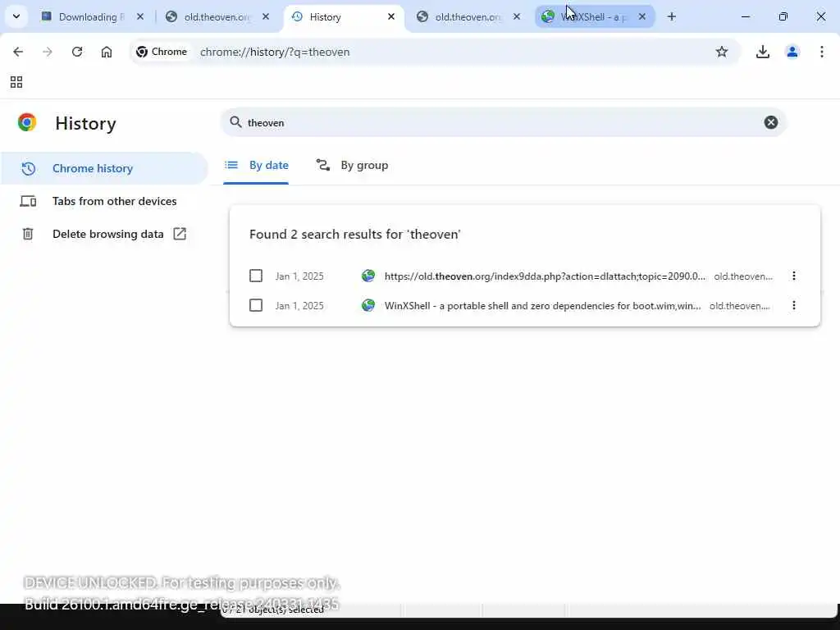Switch to By group view

click(x=352, y=165)
